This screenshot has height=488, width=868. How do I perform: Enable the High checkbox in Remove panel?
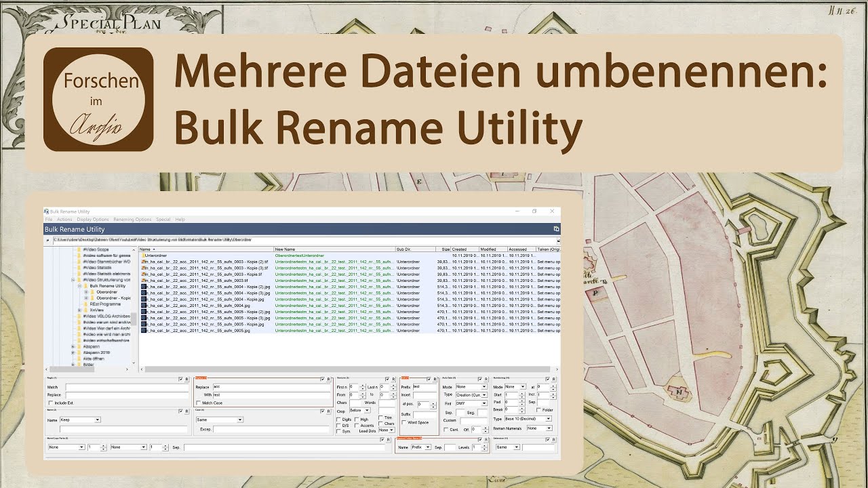point(357,420)
